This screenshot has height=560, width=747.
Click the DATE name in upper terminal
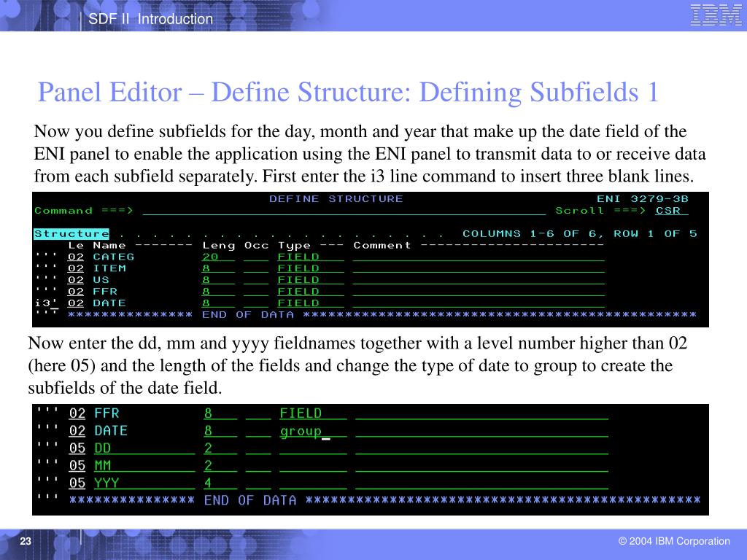click(x=109, y=303)
